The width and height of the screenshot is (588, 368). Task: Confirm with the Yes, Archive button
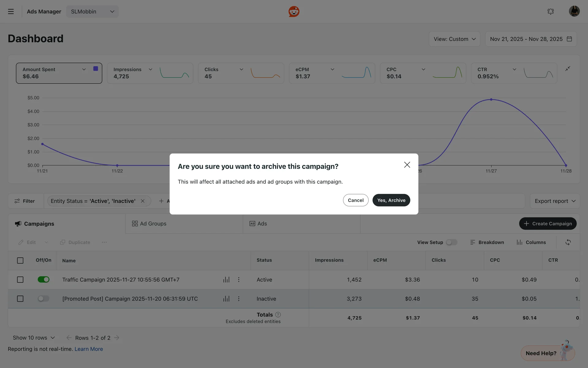pyautogui.click(x=391, y=200)
